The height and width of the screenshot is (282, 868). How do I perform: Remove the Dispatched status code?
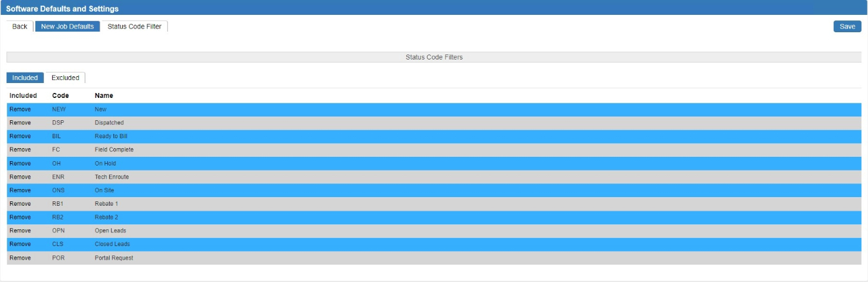20,123
